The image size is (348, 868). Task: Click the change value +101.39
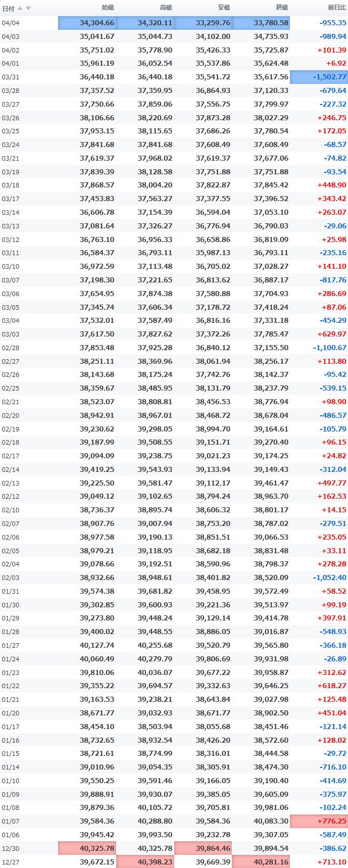tap(332, 50)
